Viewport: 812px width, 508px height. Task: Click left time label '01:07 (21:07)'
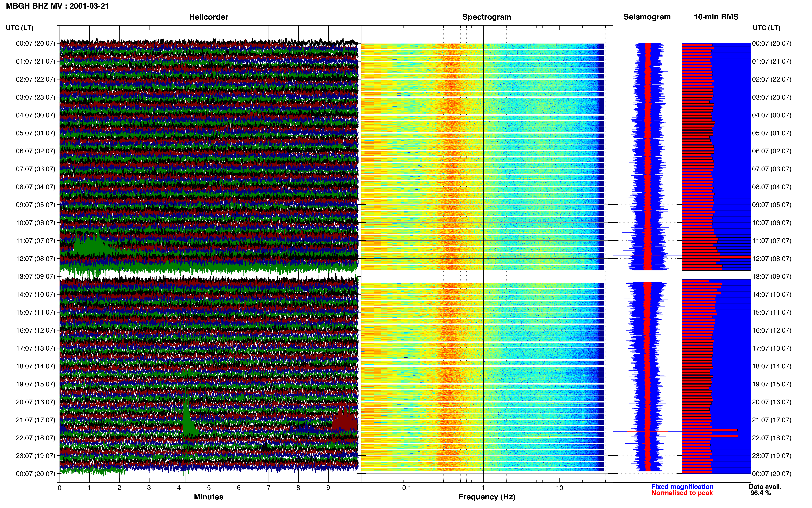[x=36, y=61]
